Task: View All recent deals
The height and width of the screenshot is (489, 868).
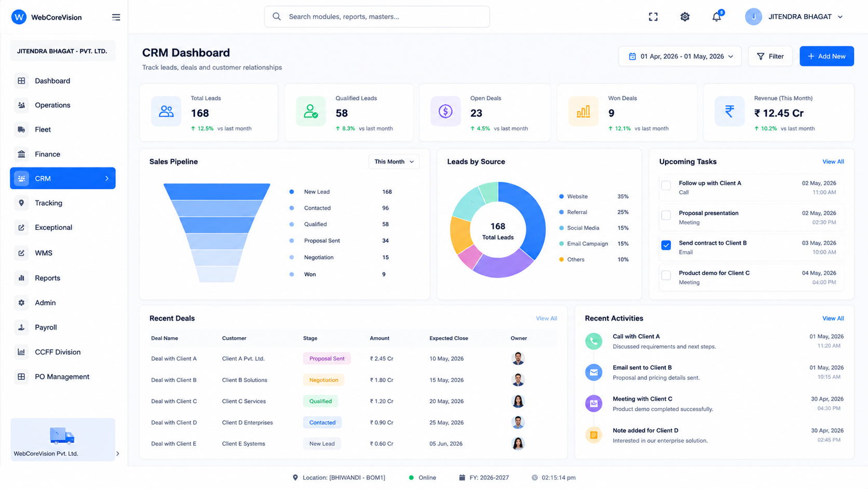Action: [546, 318]
